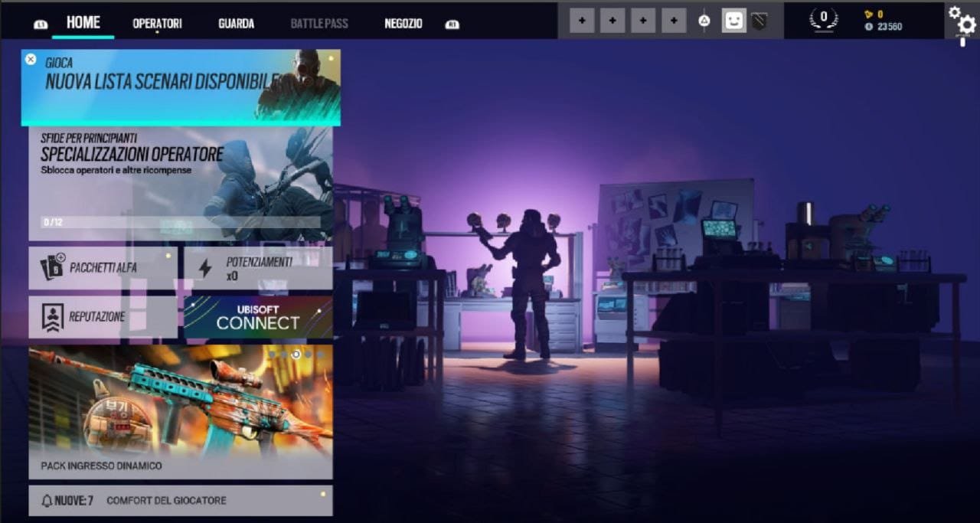Image resolution: width=980 pixels, height=523 pixels.
Task: Click the third squad invite plus slot
Action: [643, 21]
